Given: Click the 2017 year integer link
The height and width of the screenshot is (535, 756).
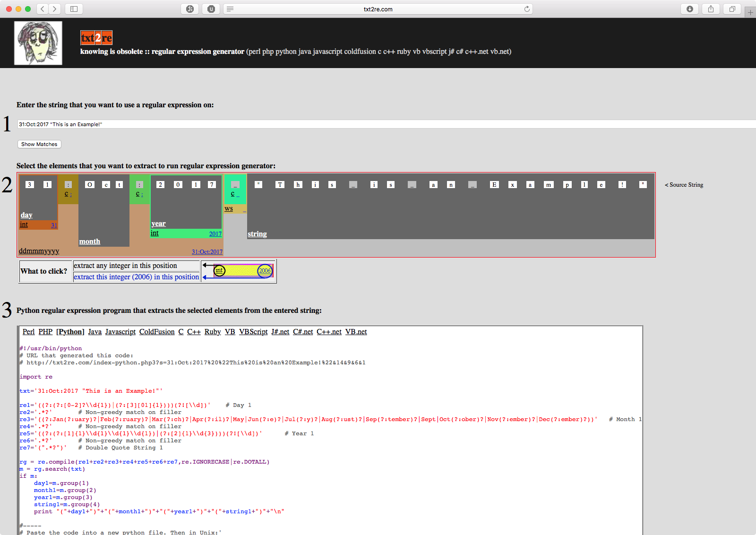Looking at the screenshot, I should (215, 233).
